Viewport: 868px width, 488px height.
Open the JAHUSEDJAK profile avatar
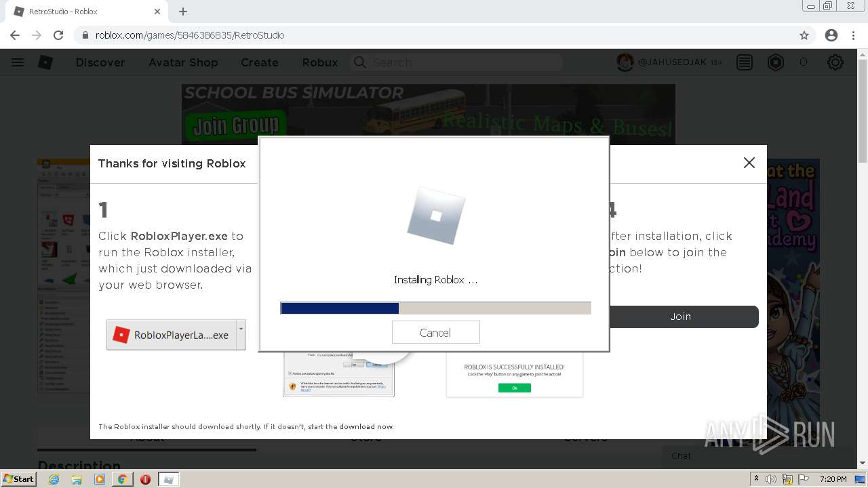pos(625,62)
